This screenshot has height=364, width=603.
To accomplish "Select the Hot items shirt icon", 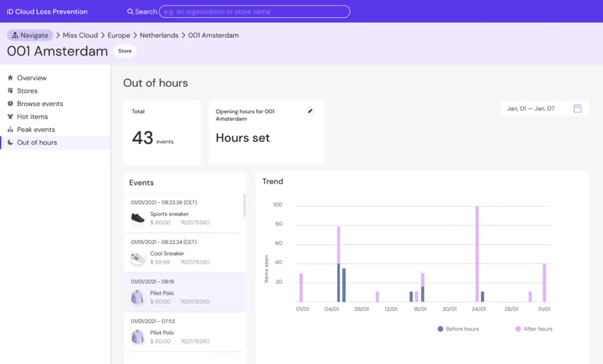I will (10, 116).
